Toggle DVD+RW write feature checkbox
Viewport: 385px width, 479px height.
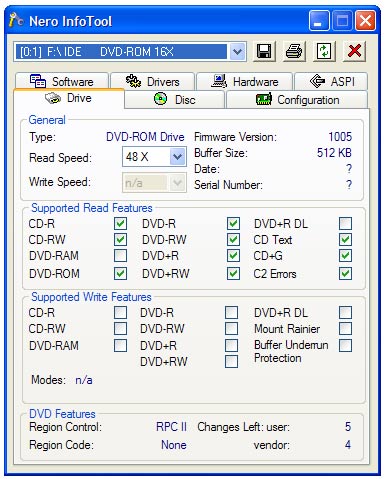coord(231,362)
